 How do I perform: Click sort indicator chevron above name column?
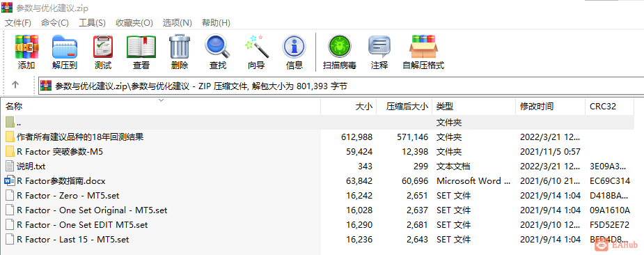click(161, 100)
